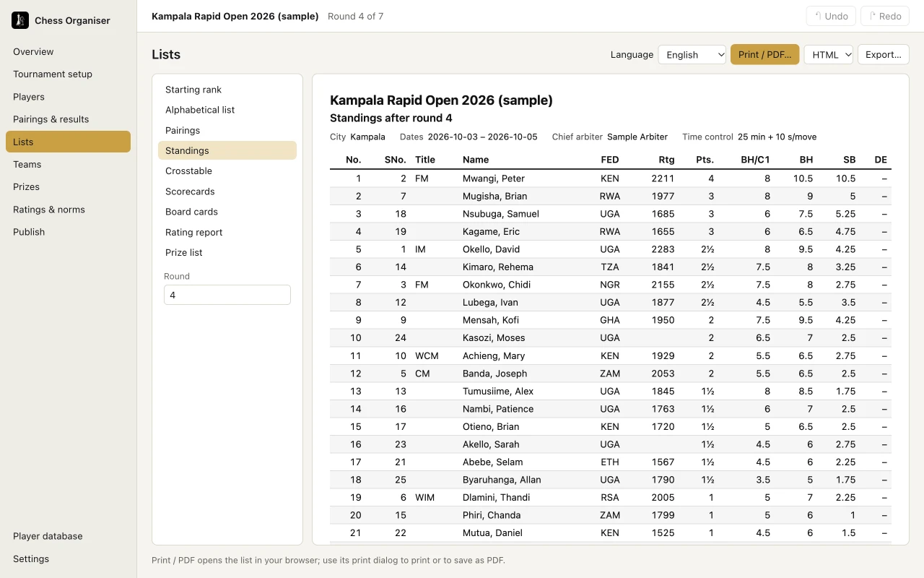The image size is (924, 578).
Task: Open Settings in the sidebar
Action: [68, 558]
